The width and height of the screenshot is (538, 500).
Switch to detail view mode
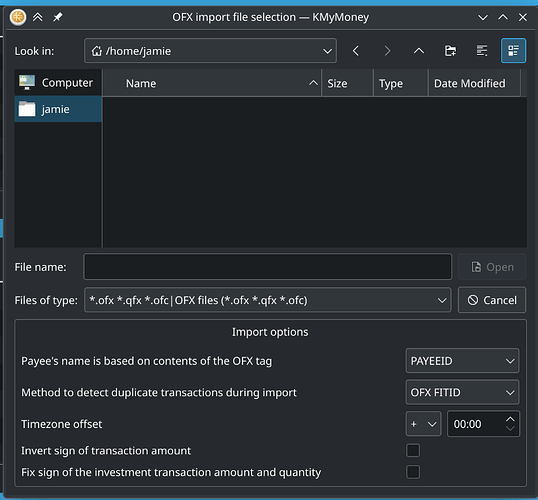pos(513,51)
